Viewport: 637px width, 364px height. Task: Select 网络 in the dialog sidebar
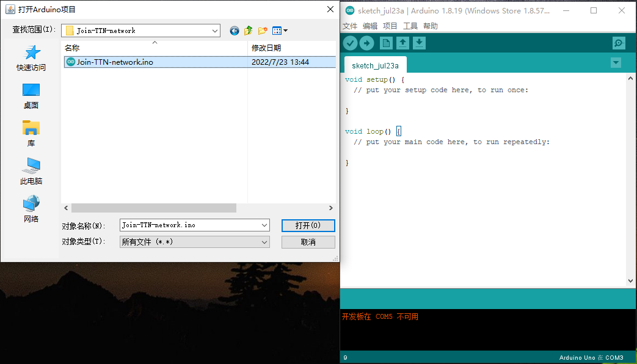tap(31, 209)
